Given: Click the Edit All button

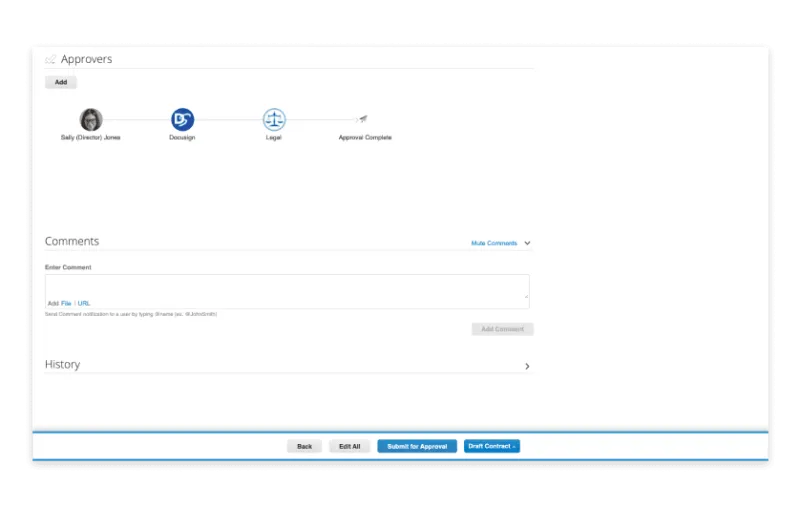Looking at the screenshot, I should coord(349,446).
